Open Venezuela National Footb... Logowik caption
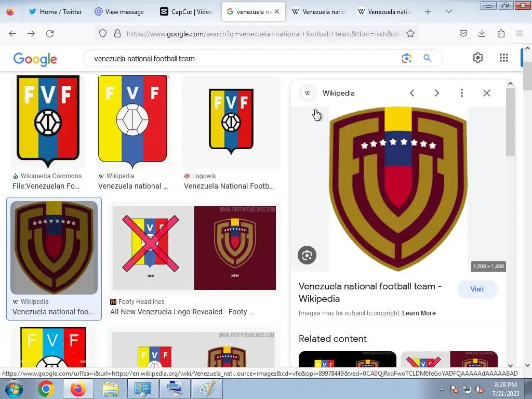532x399 pixels. pyautogui.click(x=229, y=186)
